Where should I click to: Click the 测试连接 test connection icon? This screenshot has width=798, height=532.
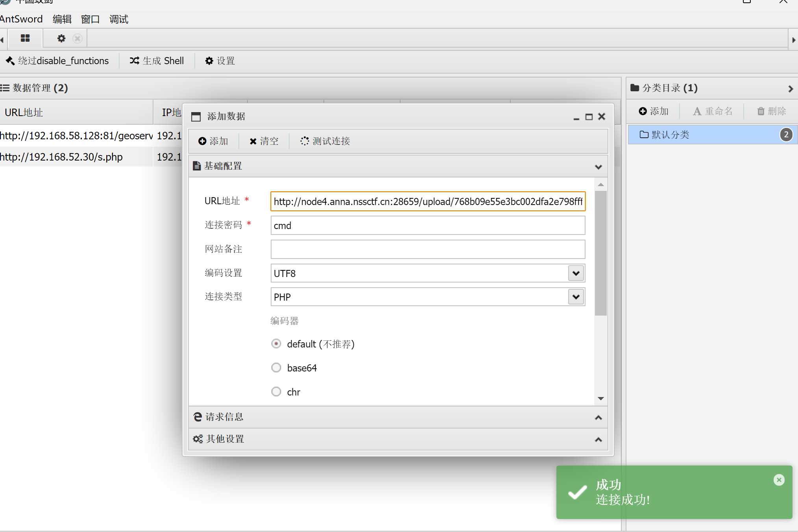click(x=305, y=141)
